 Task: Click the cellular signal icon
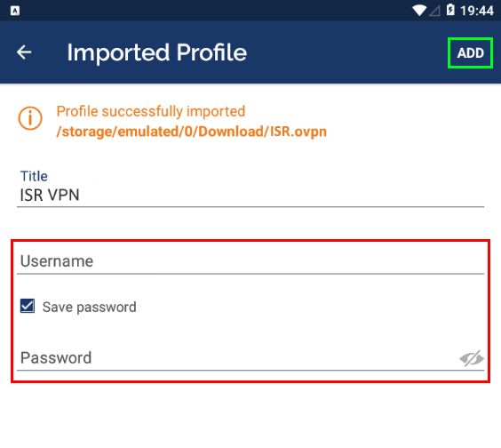pos(435,11)
